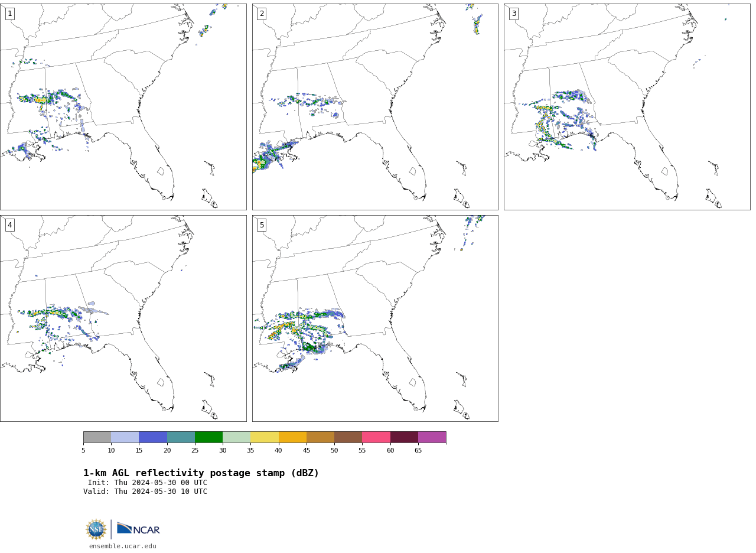Click the Init time text line
Image resolution: width=756 pixels, height=553 pixels.
148,483
